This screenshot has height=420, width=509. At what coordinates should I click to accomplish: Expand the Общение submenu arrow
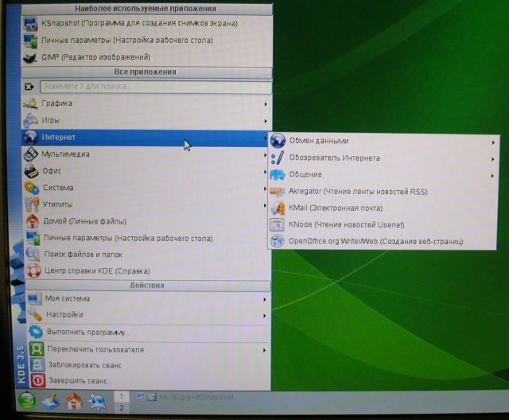pos(492,176)
